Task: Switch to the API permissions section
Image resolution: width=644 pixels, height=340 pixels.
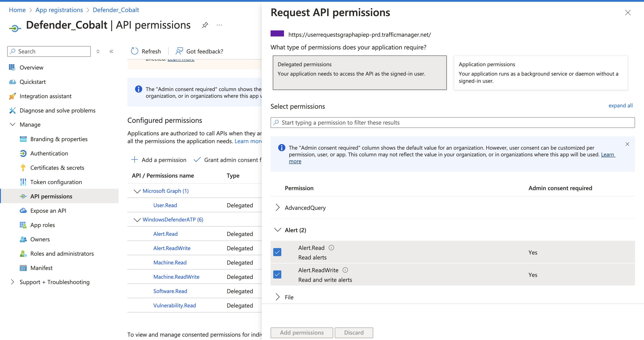Action: click(x=51, y=196)
